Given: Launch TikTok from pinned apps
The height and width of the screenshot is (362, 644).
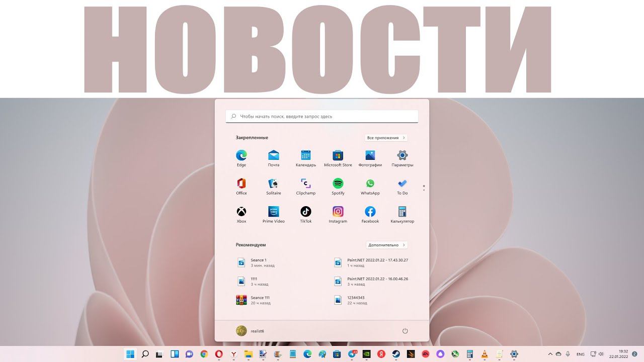Looking at the screenshot, I should (306, 214).
